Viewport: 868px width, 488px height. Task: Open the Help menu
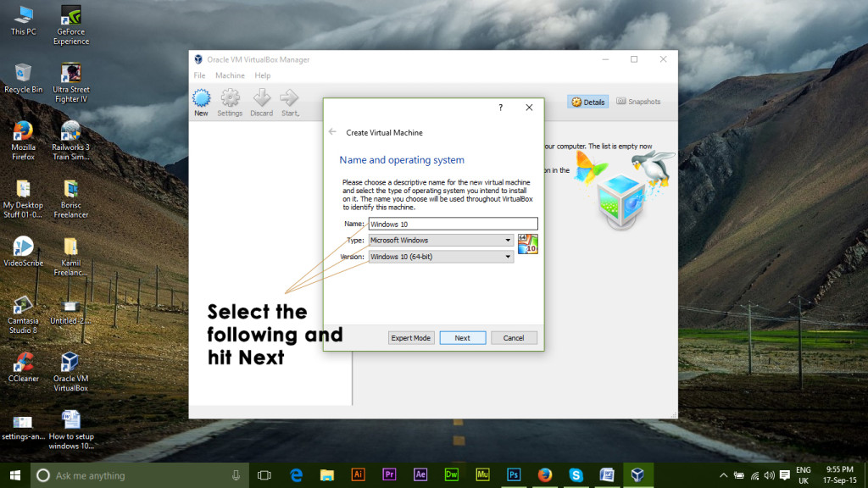click(263, 75)
